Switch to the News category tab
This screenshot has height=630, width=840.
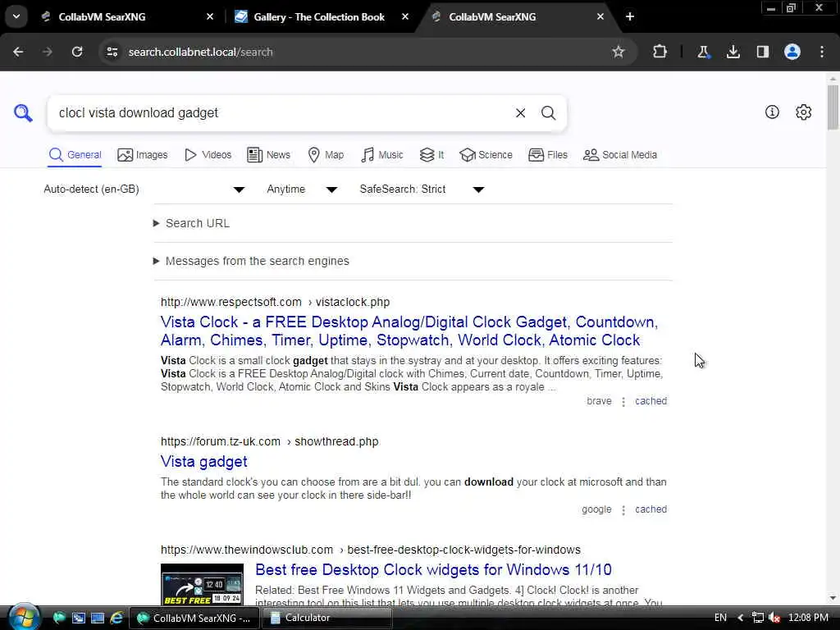268,155
